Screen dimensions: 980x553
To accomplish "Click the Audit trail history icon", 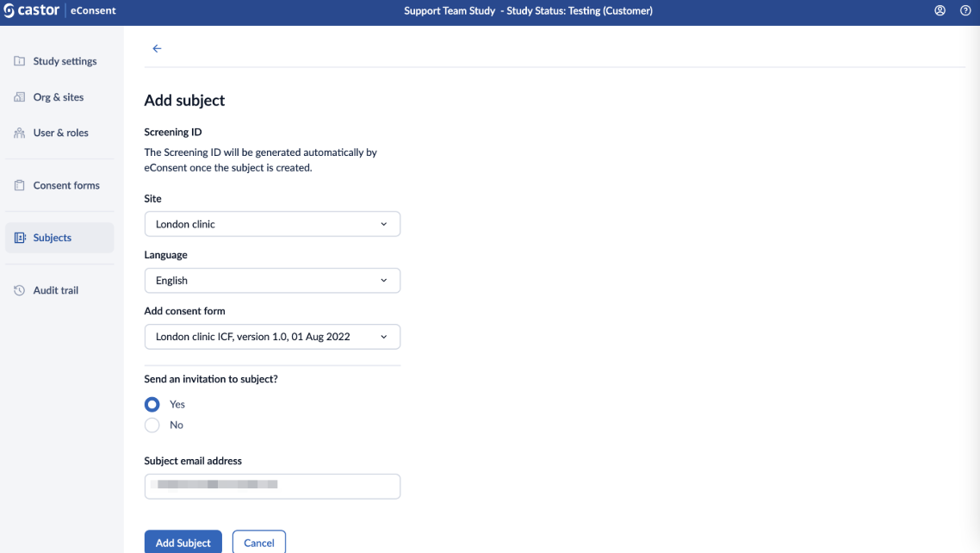I will pyautogui.click(x=20, y=291).
